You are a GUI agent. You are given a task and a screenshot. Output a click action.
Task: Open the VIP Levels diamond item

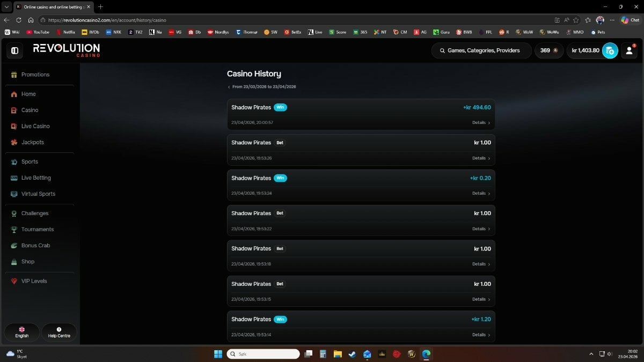click(34, 281)
